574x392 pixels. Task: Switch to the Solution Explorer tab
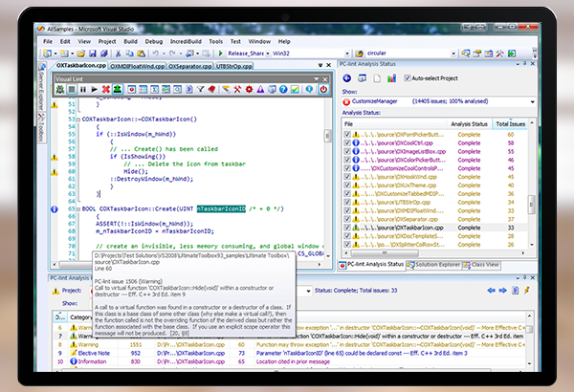click(433, 264)
